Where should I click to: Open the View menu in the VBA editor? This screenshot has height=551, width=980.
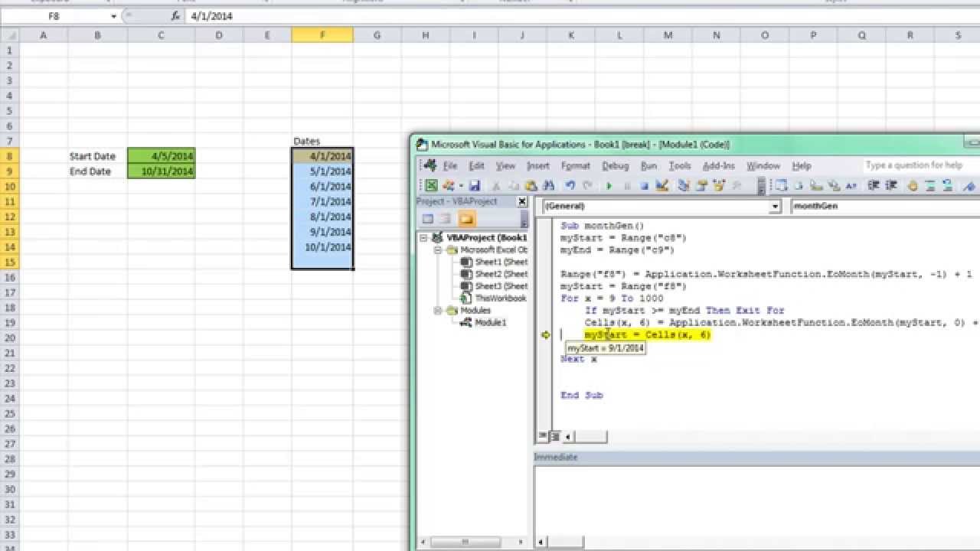pyautogui.click(x=505, y=165)
